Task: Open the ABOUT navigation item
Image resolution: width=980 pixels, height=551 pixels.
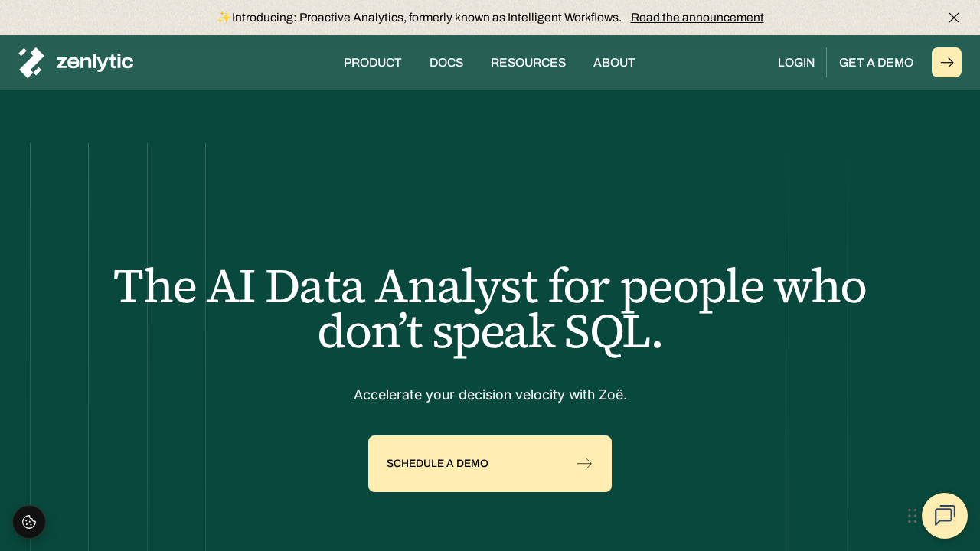Action: [614, 63]
